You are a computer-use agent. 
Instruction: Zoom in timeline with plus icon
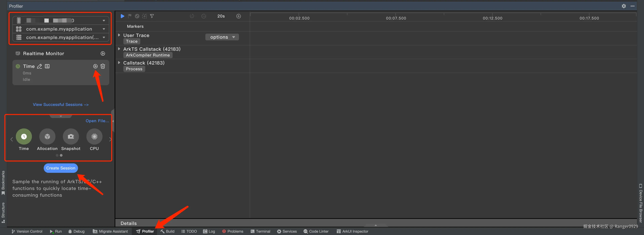point(238,16)
